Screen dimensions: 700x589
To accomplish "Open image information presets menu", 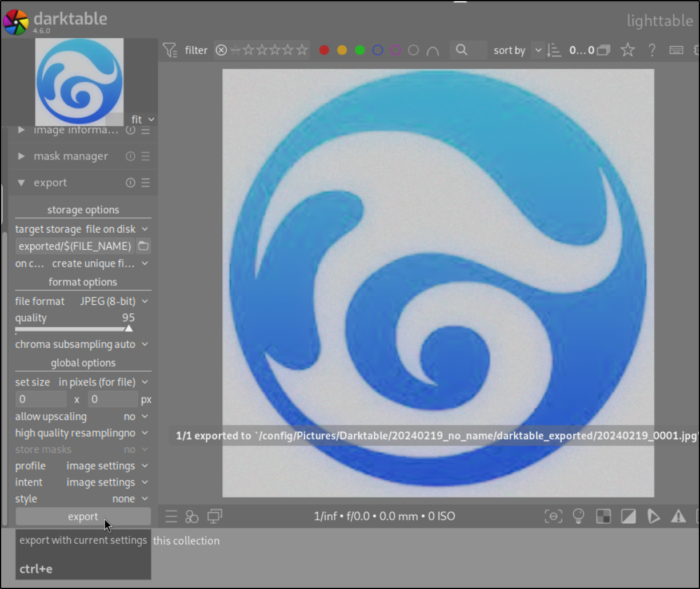I will coord(146,130).
